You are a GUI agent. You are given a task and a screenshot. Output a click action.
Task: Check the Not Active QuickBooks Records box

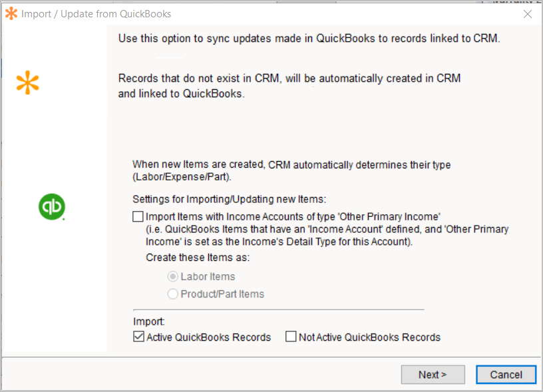pos(291,337)
